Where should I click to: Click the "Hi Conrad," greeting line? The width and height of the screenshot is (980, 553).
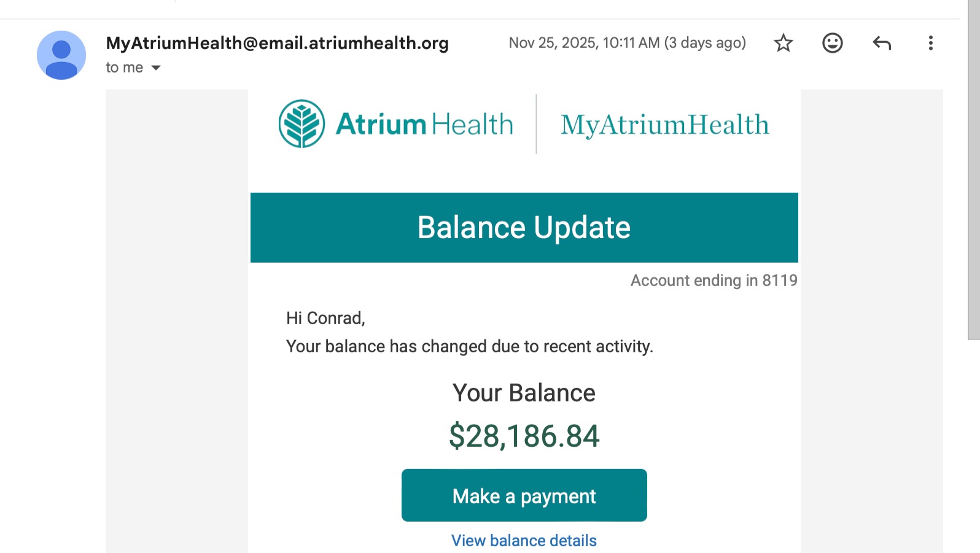pos(325,318)
